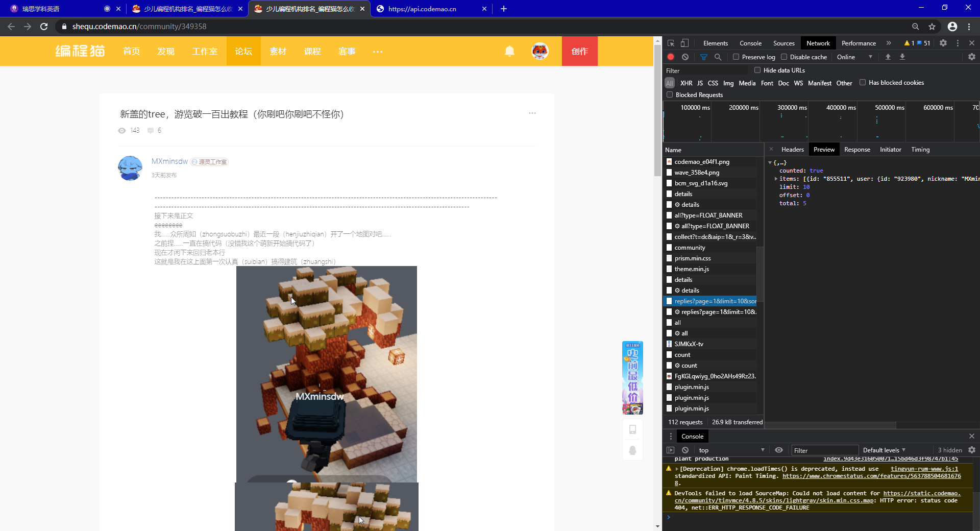The height and width of the screenshot is (531, 980).
Task: Clear the console output
Action: (685, 450)
